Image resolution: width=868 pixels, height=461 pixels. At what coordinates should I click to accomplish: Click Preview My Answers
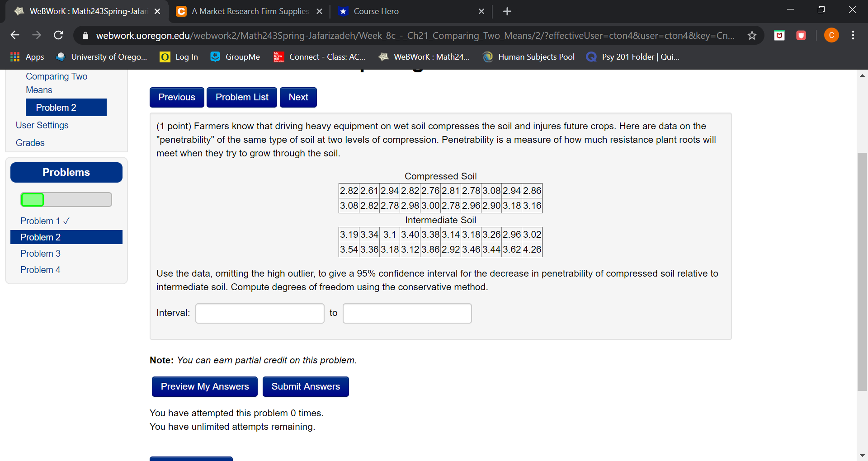click(205, 386)
